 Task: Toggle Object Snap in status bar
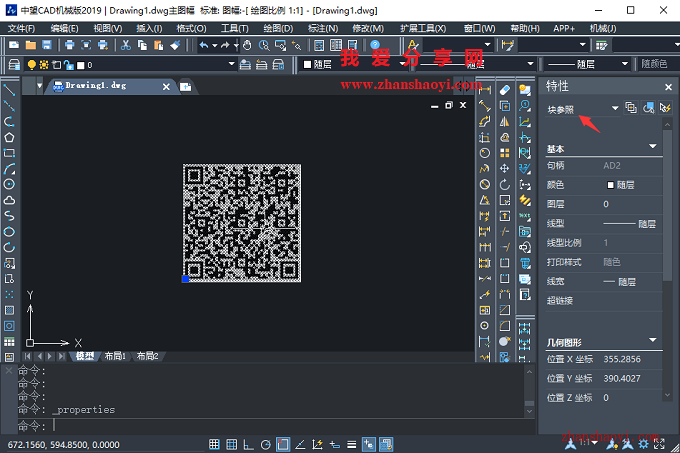[x=283, y=444]
